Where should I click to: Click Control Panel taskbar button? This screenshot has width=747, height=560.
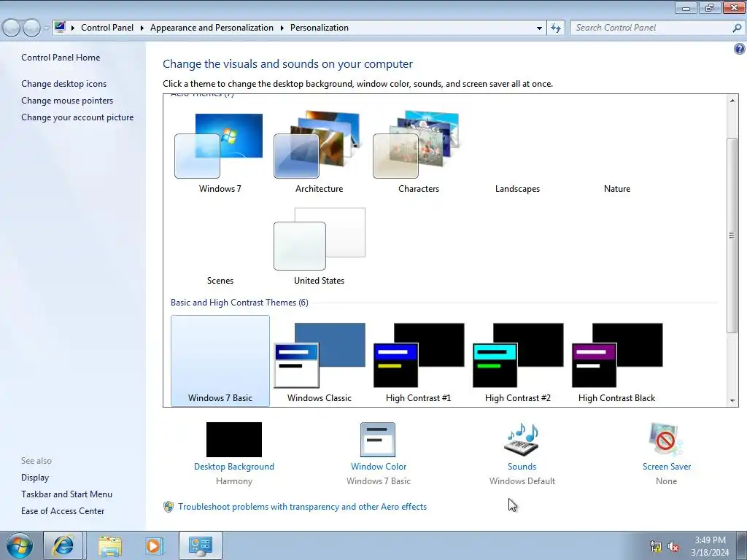[x=200, y=545]
